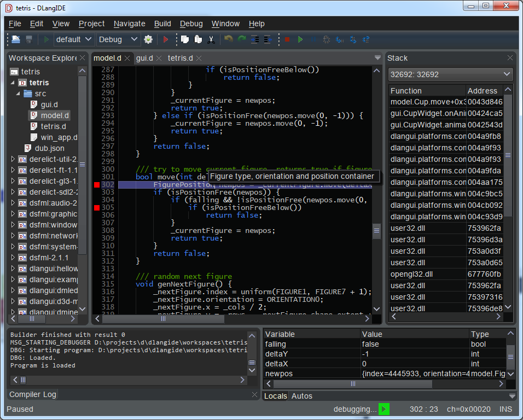Image resolution: width=523 pixels, height=420 pixels.
Task: Click the Undo arrow icon
Action: click(228, 39)
